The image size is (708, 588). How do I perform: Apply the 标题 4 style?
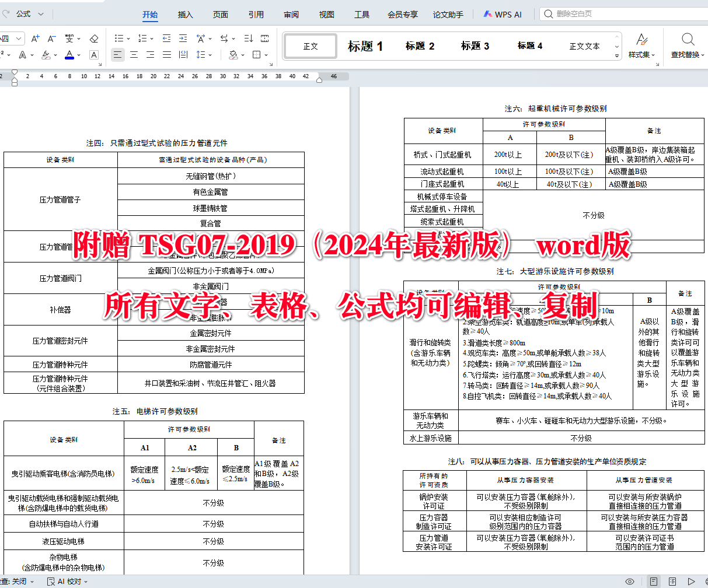point(530,46)
